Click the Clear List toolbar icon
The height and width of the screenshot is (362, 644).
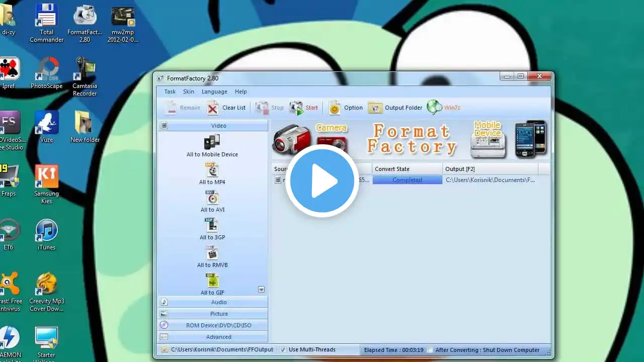pyautogui.click(x=213, y=108)
